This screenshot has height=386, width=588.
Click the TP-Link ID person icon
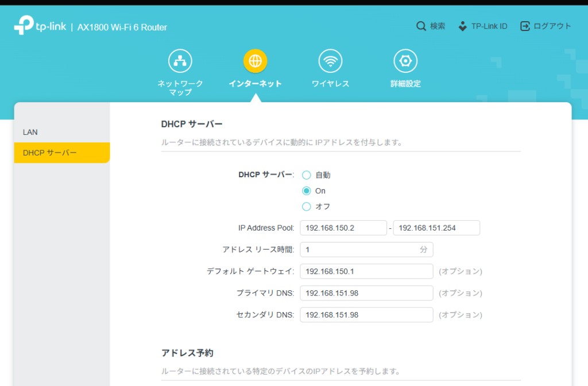(461, 26)
